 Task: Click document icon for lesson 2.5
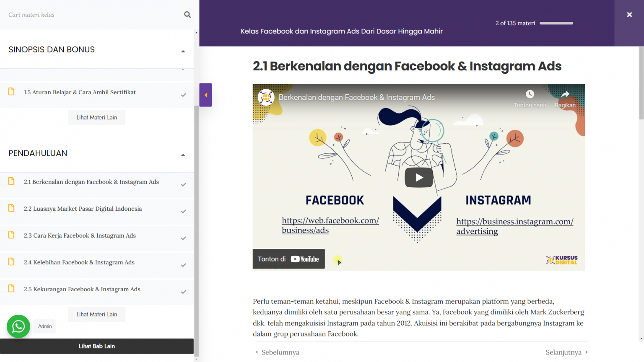pos(11,288)
